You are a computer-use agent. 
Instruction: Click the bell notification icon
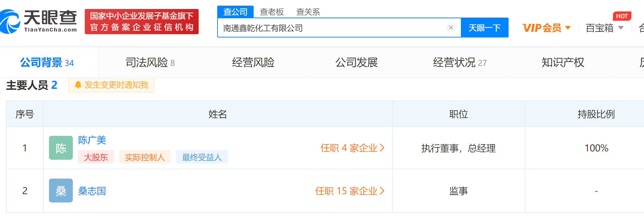click(78, 85)
